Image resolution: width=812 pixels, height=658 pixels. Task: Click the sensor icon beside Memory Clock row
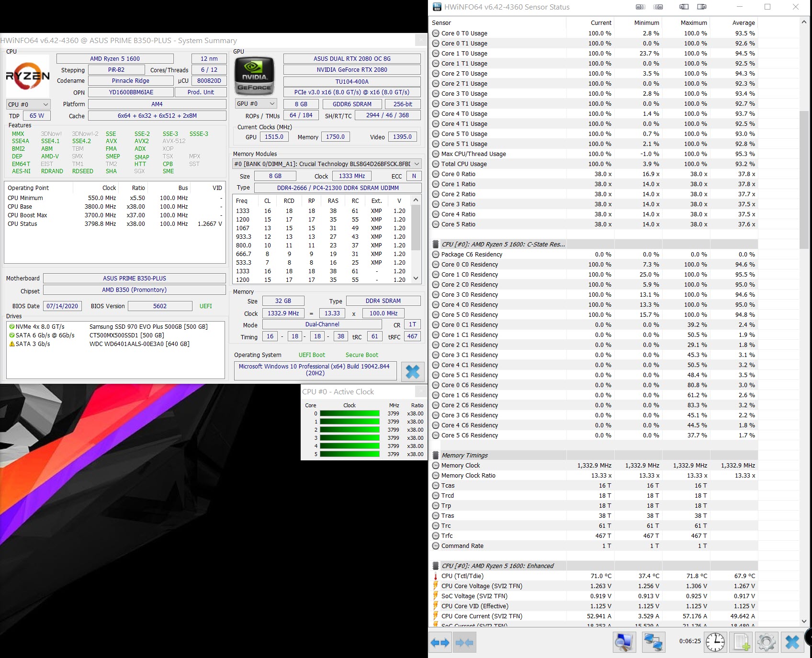tap(436, 466)
